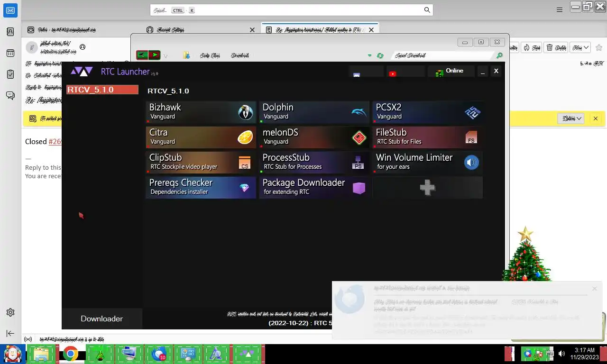Viewport: 607px width, 364px height.
Task: Close the popup notification at bottom right
Action: 595,289
